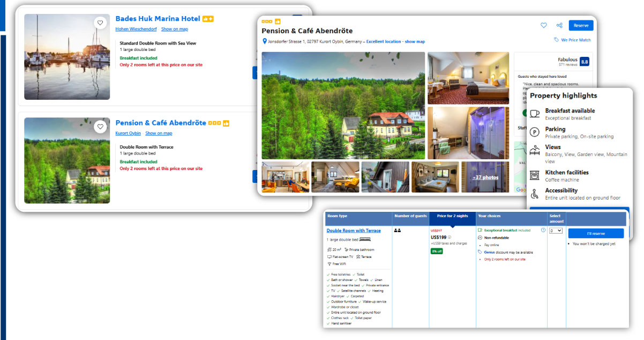Save Pension & Café Abendröte listing with the heart
The width and height of the screenshot is (644, 340).
100,127
